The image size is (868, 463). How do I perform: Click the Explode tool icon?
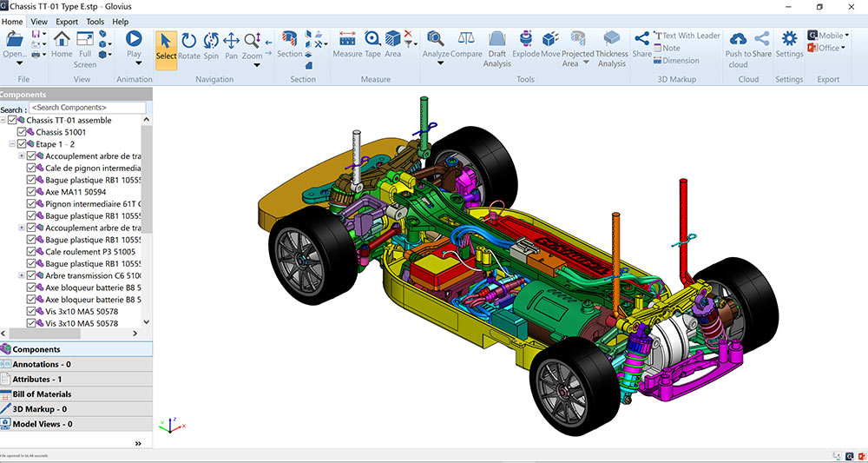[x=526, y=40]
